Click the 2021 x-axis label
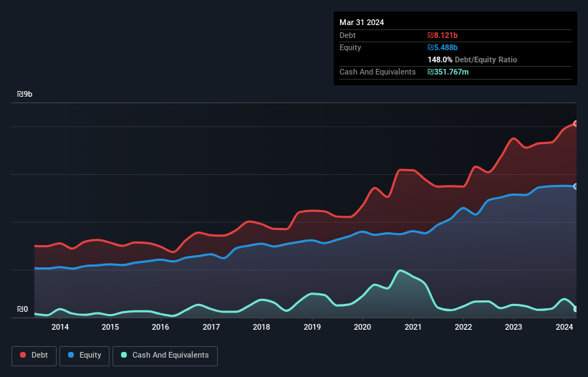 [413, 327]
